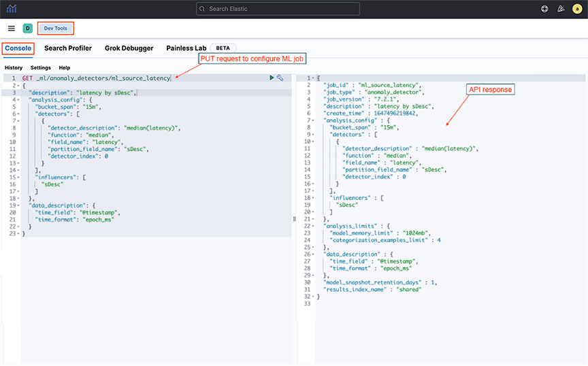
Task: Run the request with the play icon
Action: click(272, 78)
